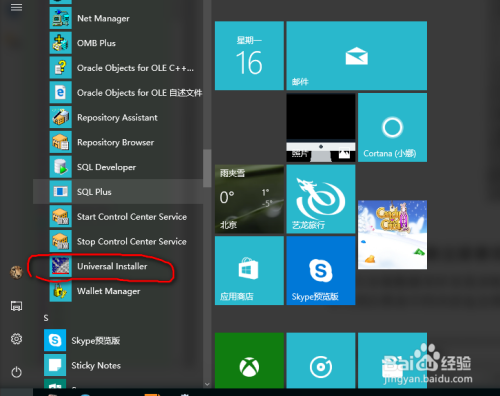Image resolution: width=500 pixels, height=396 pixels.
Task: Open the Cortana (小娜) tile
Action: (x=392, y=127)
